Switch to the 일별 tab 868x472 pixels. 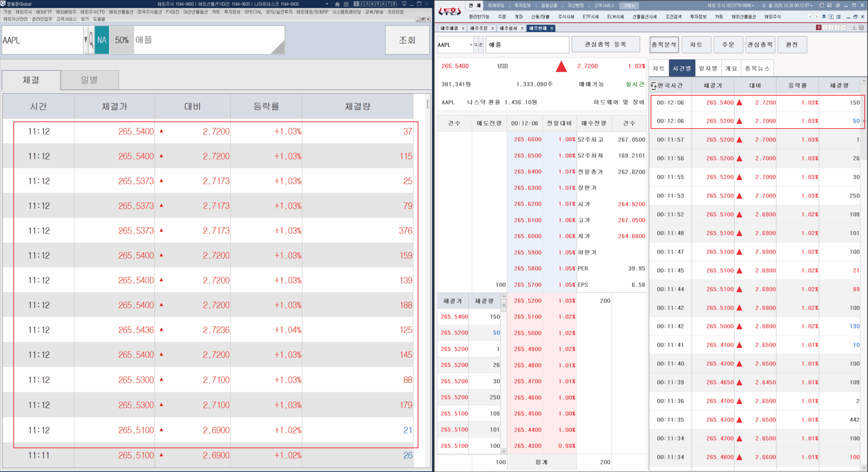tap(90, 80)
